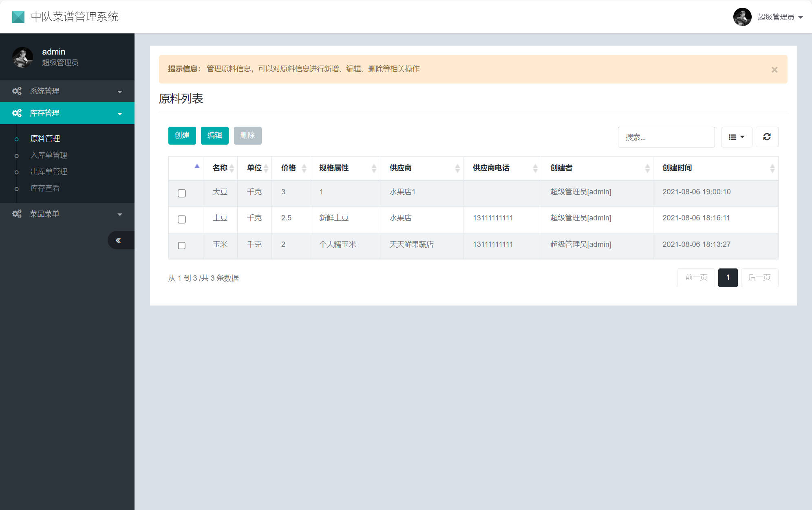Screen dimensions: 812x510
Task: Open the column list view icon dropdown
Action: pos(736,137)
